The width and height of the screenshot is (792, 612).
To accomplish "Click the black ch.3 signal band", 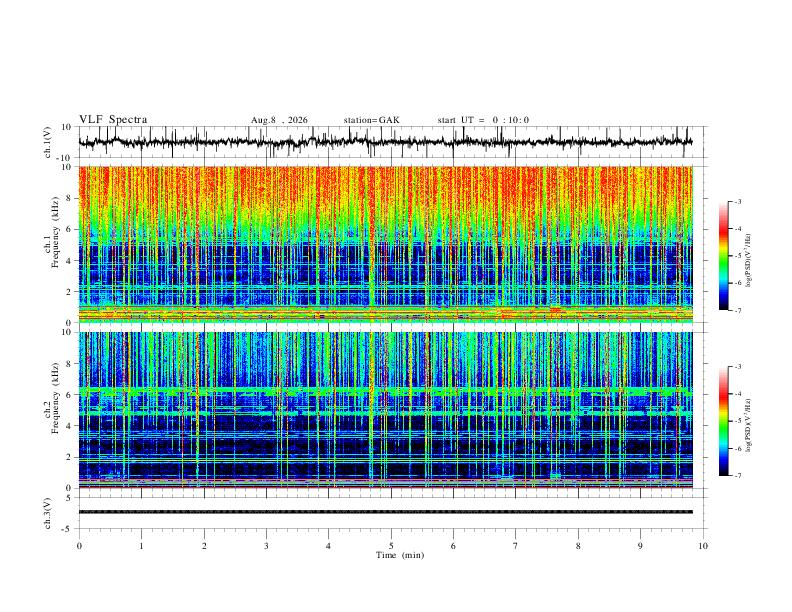I will point(385,512).
